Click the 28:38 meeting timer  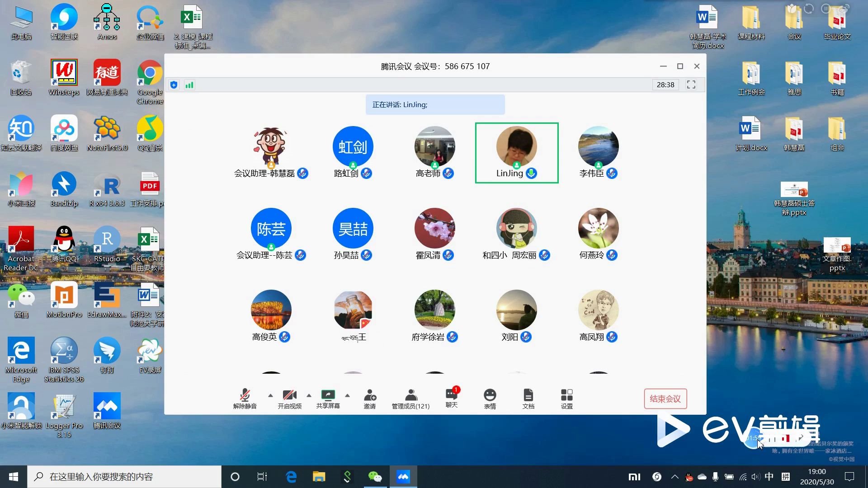click(x=665, y=85)
